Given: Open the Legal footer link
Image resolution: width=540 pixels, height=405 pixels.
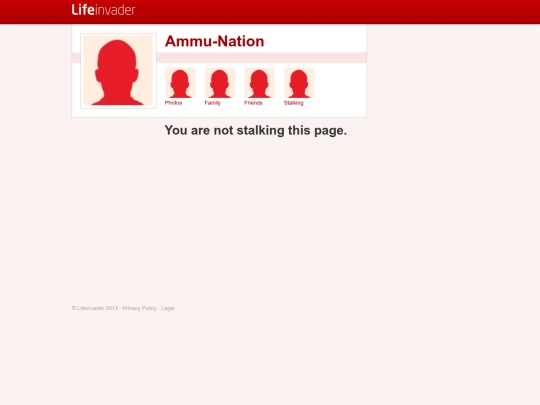Looking at the screenshot, I should point(168,308).
